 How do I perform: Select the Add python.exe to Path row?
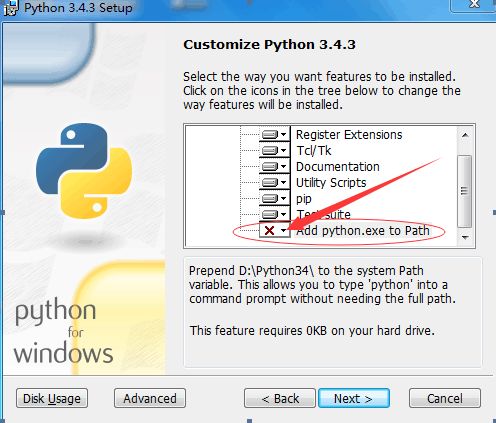[x=363, y=230]
